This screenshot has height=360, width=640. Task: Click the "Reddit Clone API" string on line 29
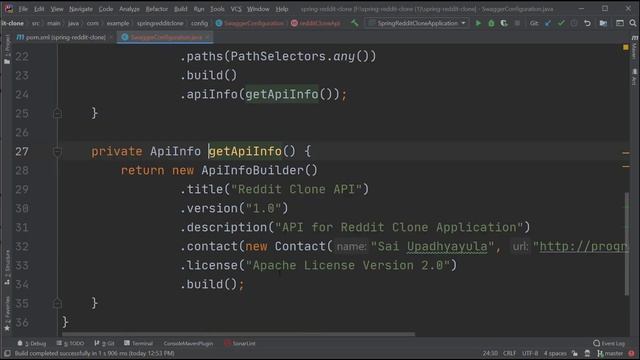[x=296, y=189]
